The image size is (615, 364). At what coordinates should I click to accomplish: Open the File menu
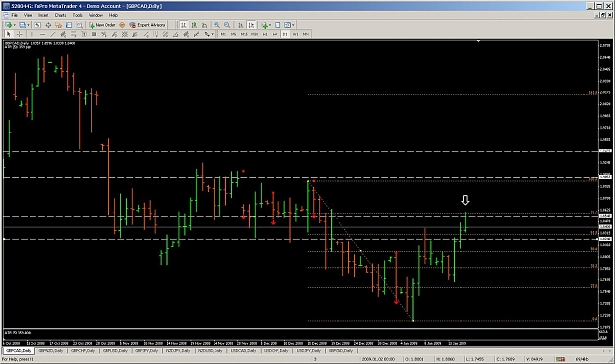pos(15,15)
